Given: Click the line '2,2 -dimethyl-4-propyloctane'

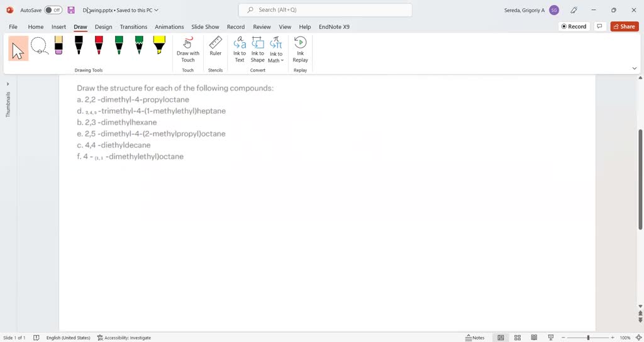Looking at the screenshot, I should pos(136,99).
